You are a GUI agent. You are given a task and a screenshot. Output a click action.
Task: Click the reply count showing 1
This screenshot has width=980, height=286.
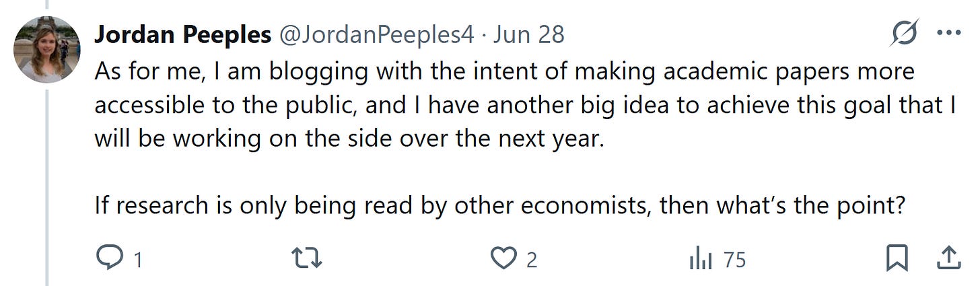[138, 260]
